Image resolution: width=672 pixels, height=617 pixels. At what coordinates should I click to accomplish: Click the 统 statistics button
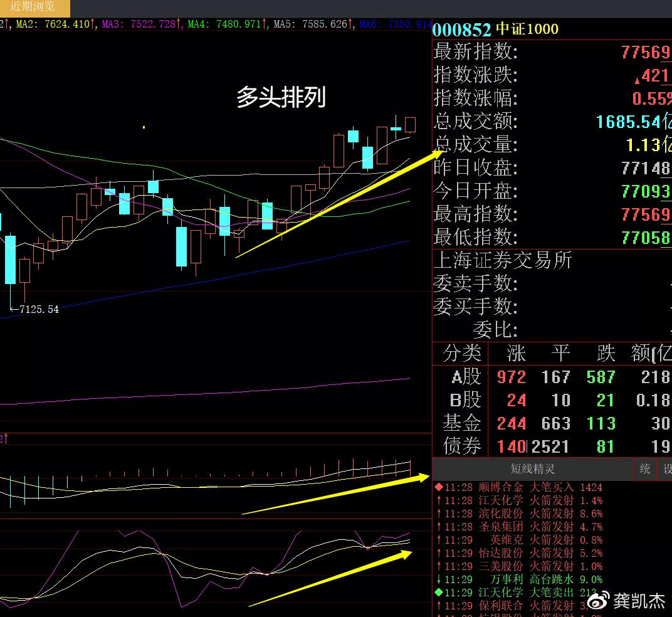[x=644, y=469]
